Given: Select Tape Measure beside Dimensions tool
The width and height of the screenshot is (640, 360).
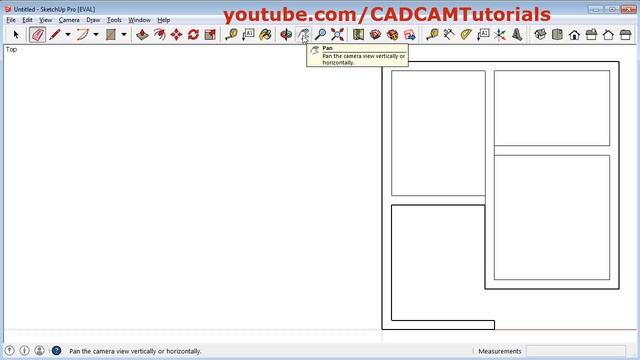Looking at the screenshot, I should click(432, 35).
